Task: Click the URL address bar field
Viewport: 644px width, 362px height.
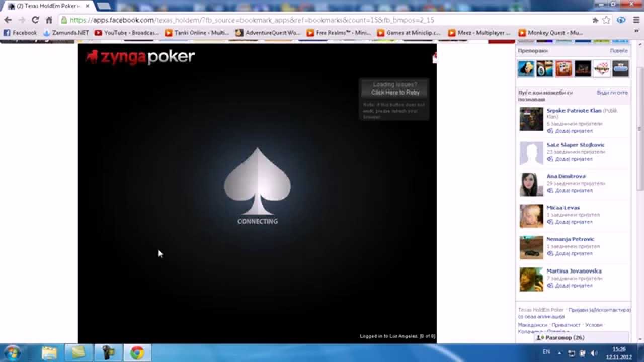Action: point(322,20)
